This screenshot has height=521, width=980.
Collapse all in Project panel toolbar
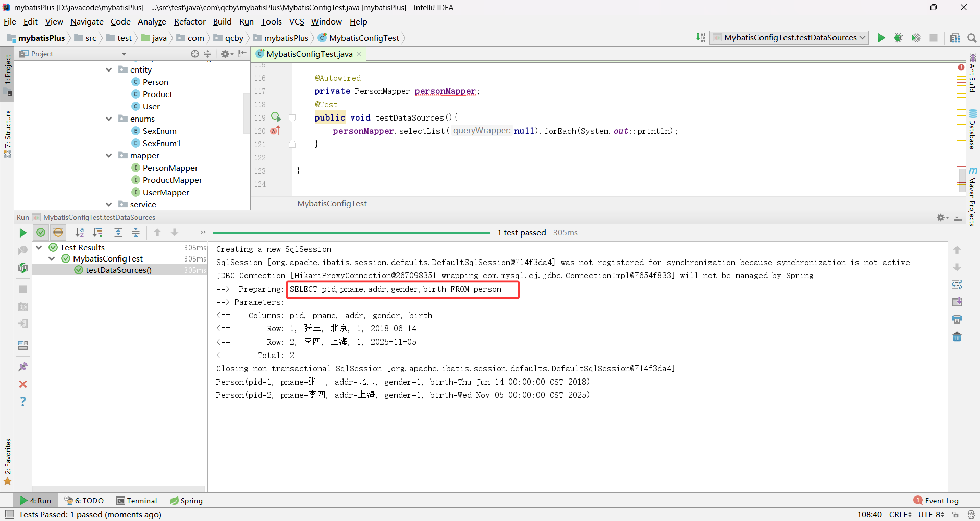(x=208, y=54)
